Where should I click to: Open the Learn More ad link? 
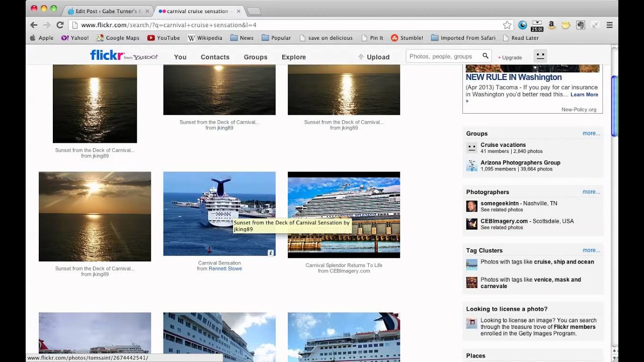click(x=584, y=95)
